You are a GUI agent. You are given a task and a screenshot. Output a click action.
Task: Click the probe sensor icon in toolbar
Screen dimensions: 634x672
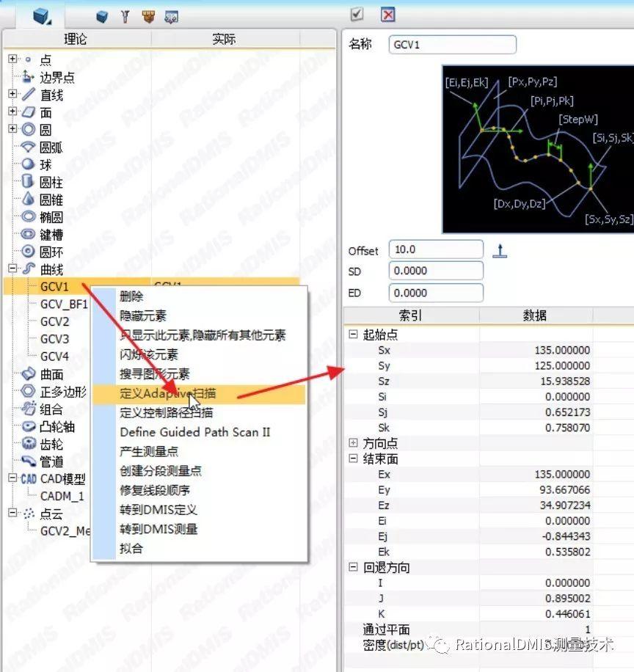(x=125, y=15)
